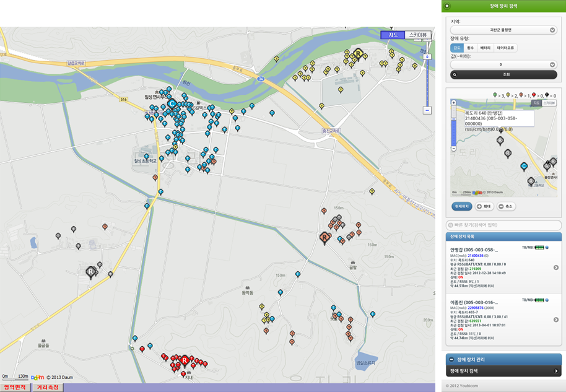
Task: Open the 값(~이하) value dropdown
Action: (x=503, y=64)
